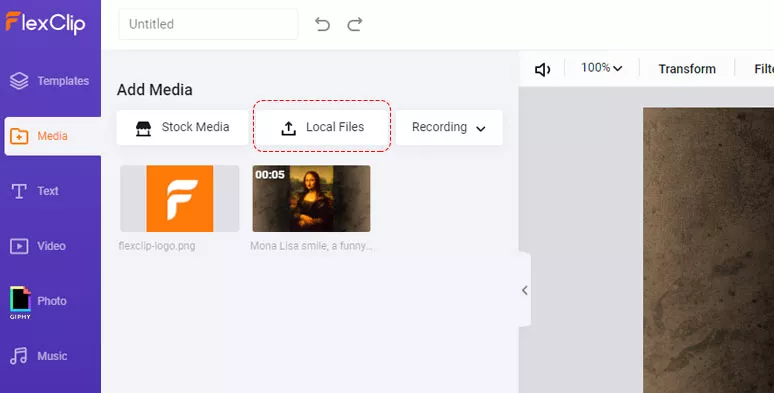Click the Mona Lisa smile file name

click(311, 246)
